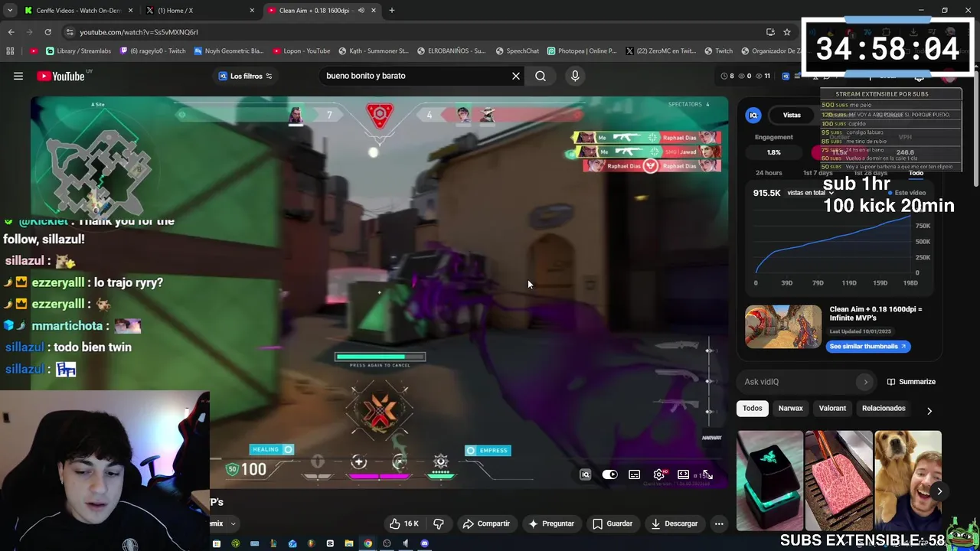Image resolution: width=980 pixels, height=551 pixels.
Task: Toggle subtitles in the video player
Action: (635, 475)
